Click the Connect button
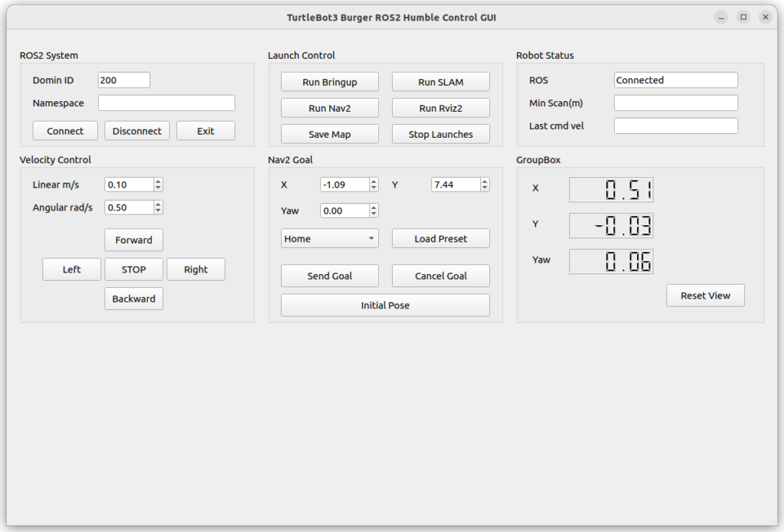The height and width of the screenshot is (532, 784). [65, 131]
